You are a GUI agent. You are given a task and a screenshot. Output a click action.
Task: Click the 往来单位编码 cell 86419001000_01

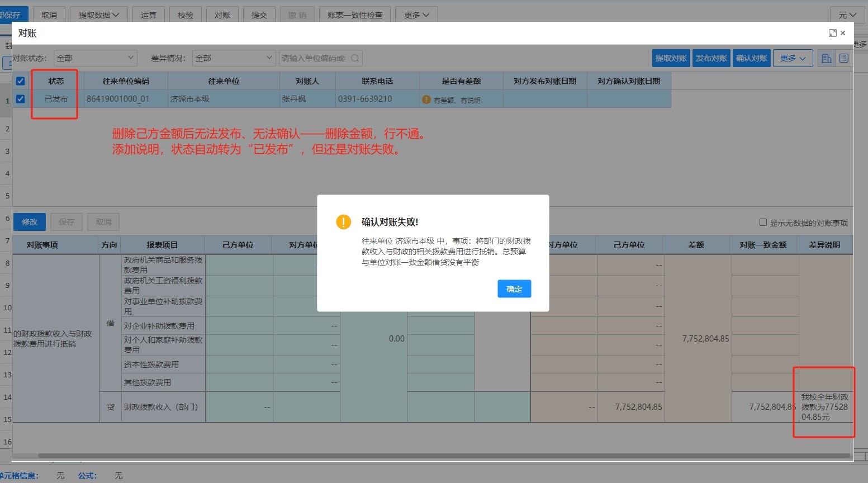(126, 99)
